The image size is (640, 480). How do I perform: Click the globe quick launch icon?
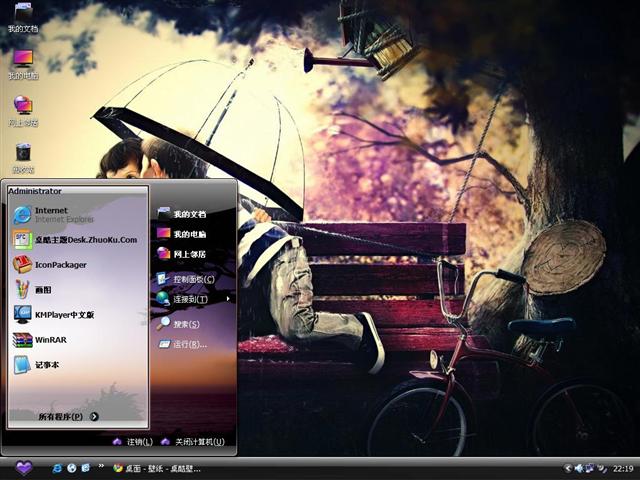(71, 468)
